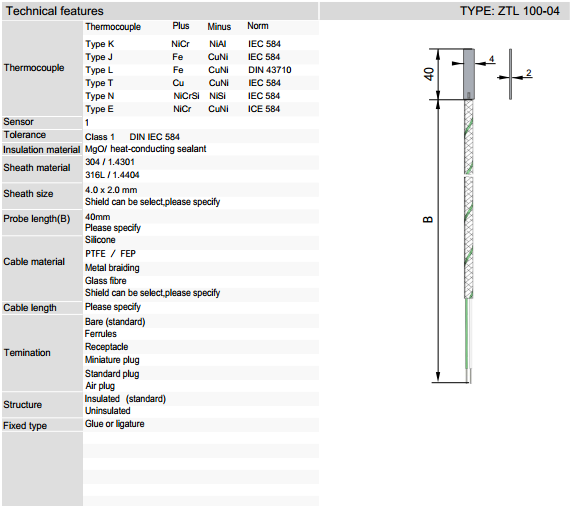575x506 pixels.
Task: Click the 'B' length dimension label
Action: [428, 220]
